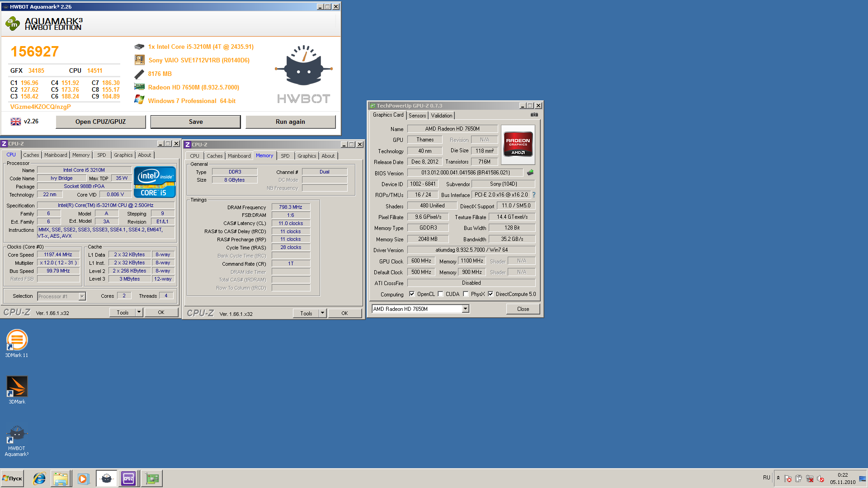Click the BIOS Version field in GPU-Z
Image resolution: width=868 pixels, height=488 pixels.
[x=465, y=173]
